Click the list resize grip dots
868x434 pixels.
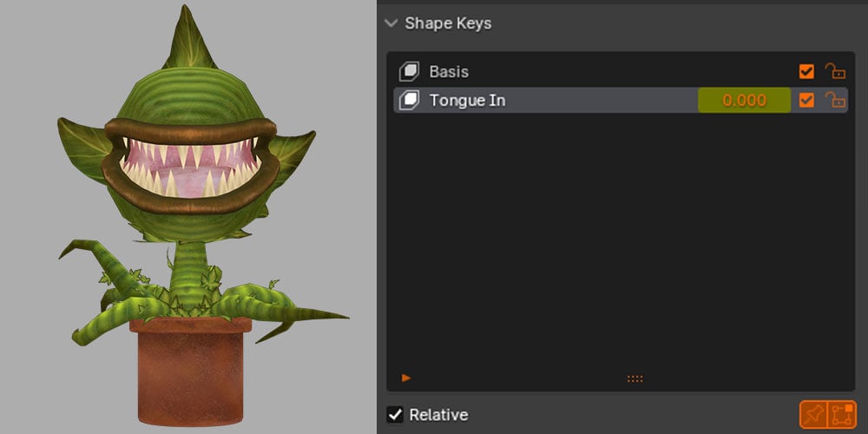click(635, 378)
